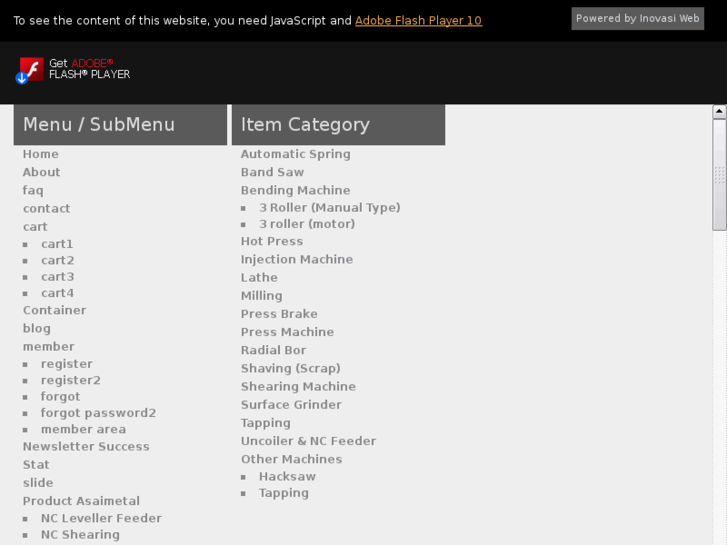
Task: Open Uncoiler & NC Feeder category
Action: [x=308, y=441]
